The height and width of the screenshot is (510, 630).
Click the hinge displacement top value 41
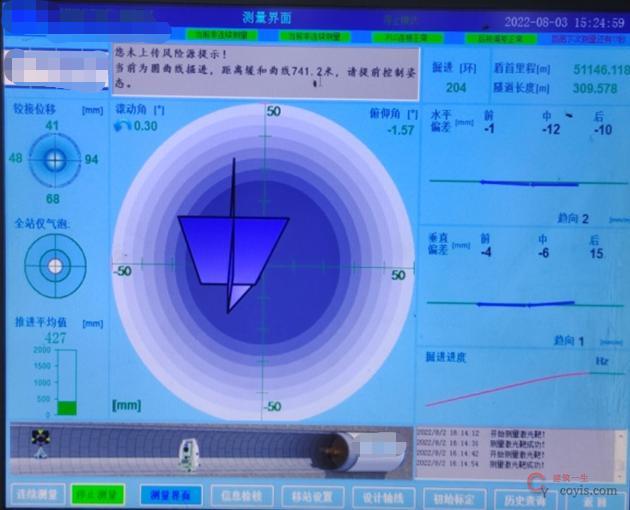point(52,126)
